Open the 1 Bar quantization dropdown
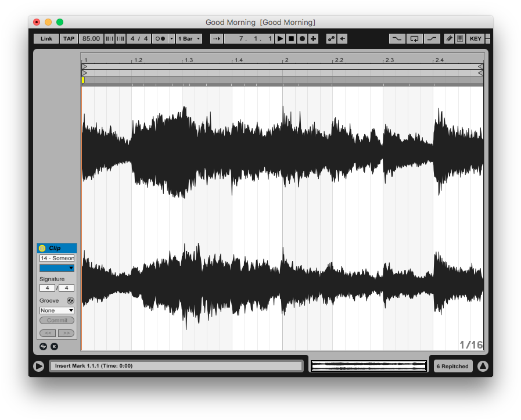 [x=189, y=39]
